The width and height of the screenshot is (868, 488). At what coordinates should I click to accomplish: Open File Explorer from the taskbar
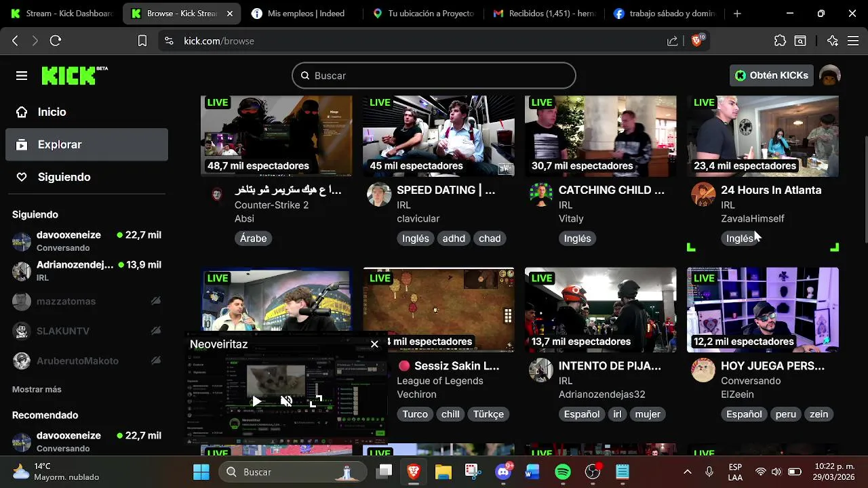coord(443,472)
